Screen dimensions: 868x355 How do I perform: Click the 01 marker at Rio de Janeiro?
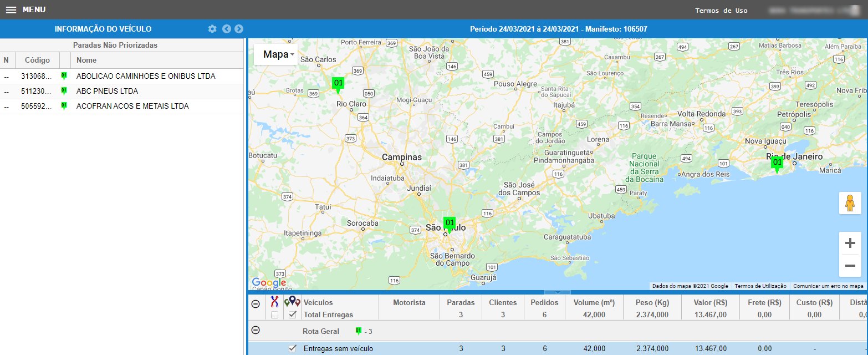point(777,164)
